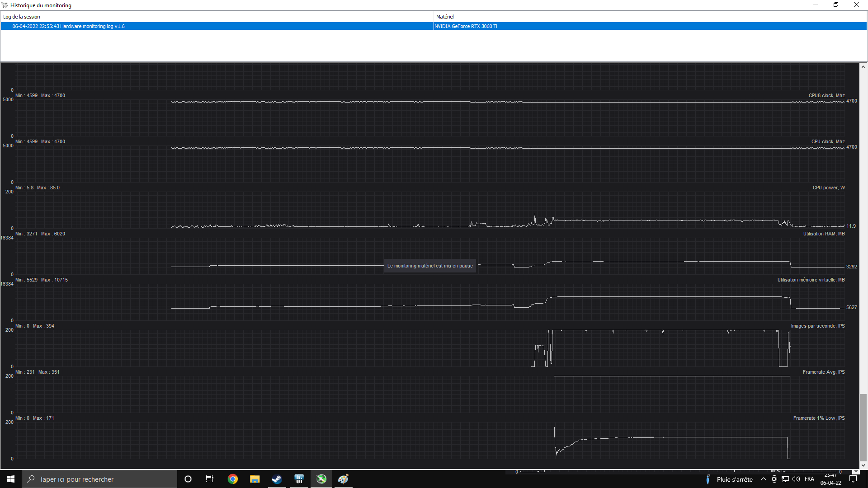Open the paint palette app in taskbar

(x=343, y=479)
